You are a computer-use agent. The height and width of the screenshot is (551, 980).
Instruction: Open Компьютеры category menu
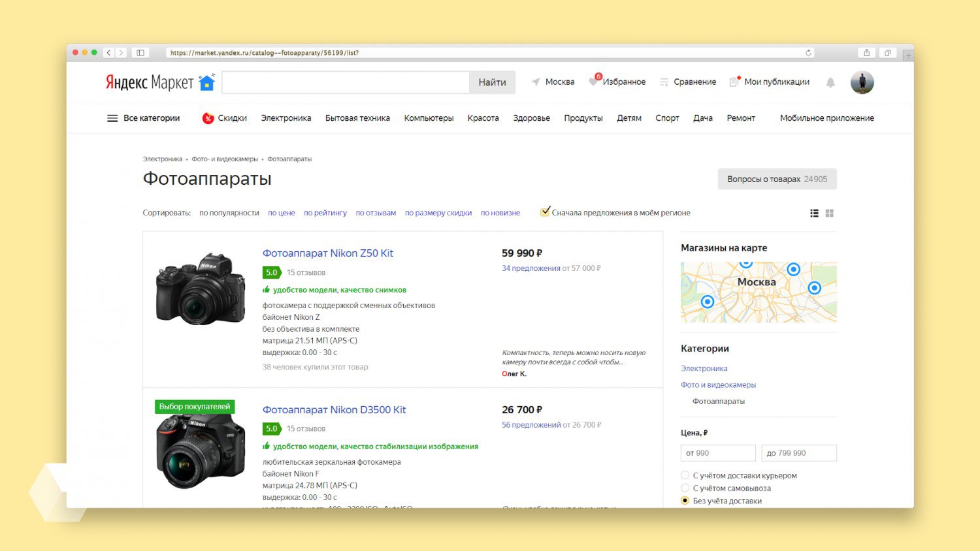(429, 118)
